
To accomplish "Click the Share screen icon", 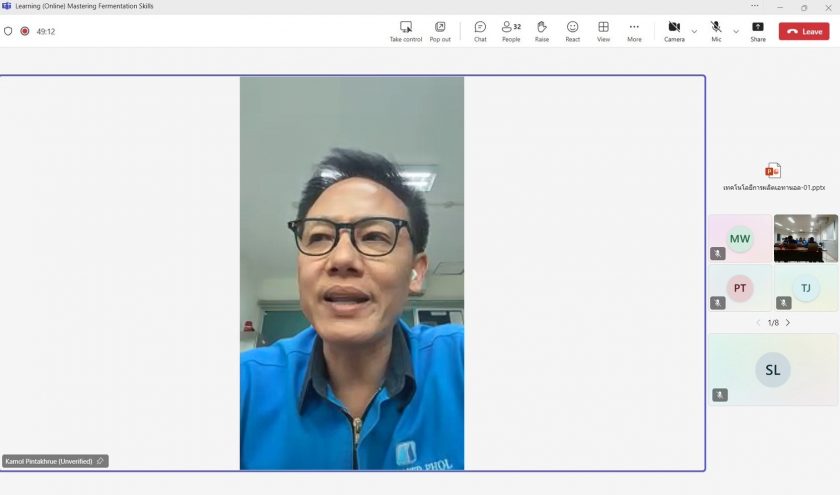I will coord(758,31).
